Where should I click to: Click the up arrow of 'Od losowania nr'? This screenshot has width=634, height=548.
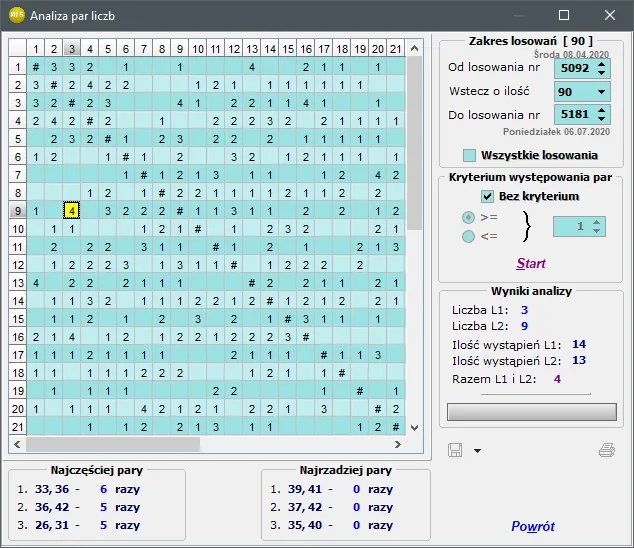(x=601, y=64)
